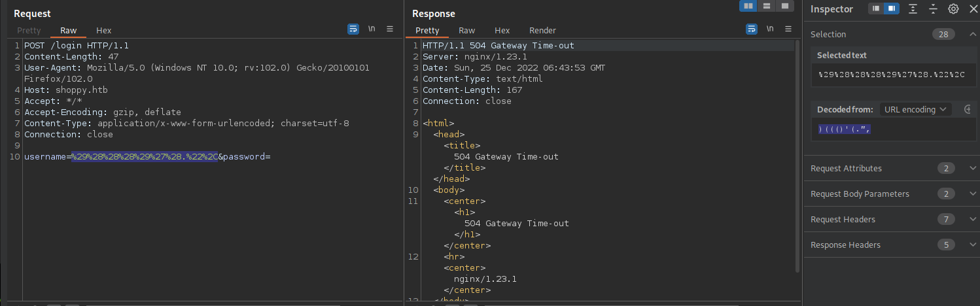Select side-by-side split layout icon
This screenshot has height=306, width=980.
pos(748,6)
